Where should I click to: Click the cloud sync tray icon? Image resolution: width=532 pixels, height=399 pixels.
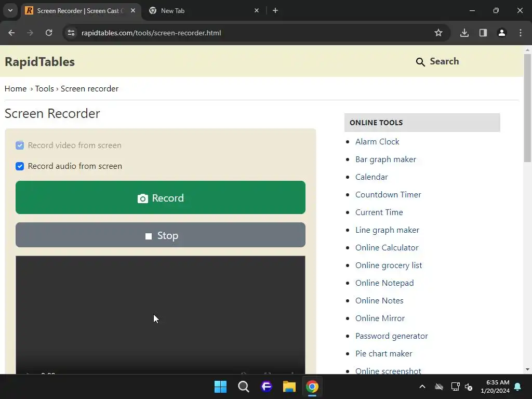[x=439, y=387]
